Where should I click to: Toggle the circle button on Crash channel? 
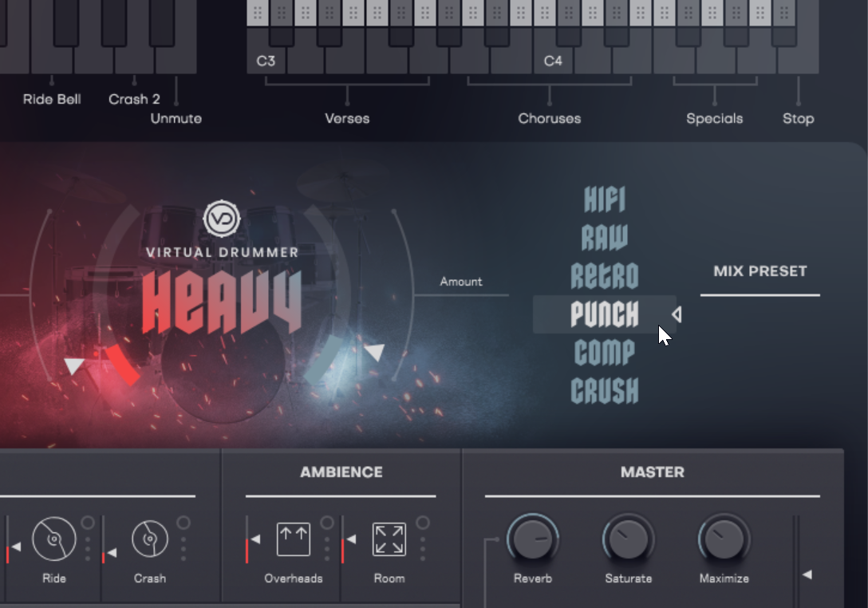183,522
